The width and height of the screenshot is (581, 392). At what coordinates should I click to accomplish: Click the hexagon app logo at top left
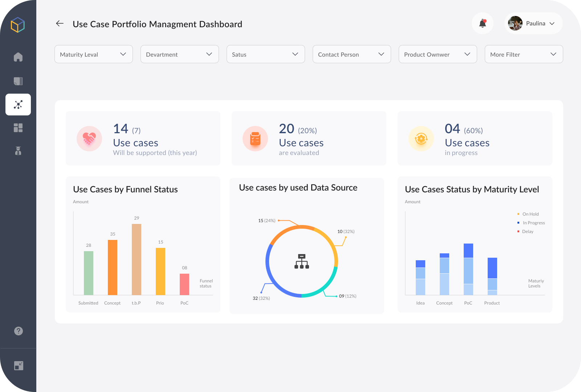(18, 25)
